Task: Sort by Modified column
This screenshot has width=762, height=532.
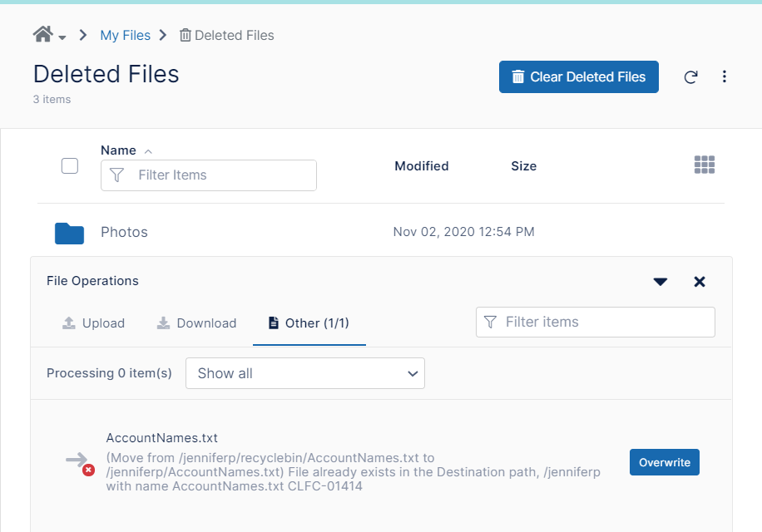Action: (x=421, y=166)
